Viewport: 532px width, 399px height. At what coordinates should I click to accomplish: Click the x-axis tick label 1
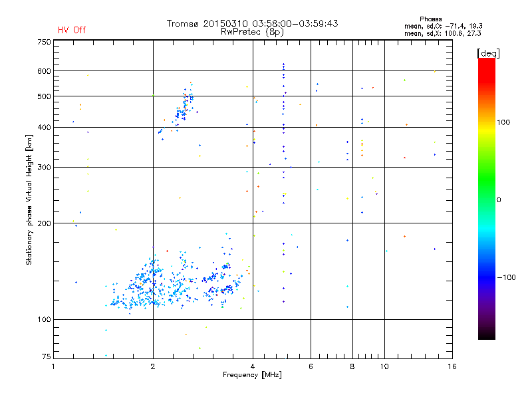(53, 366)
